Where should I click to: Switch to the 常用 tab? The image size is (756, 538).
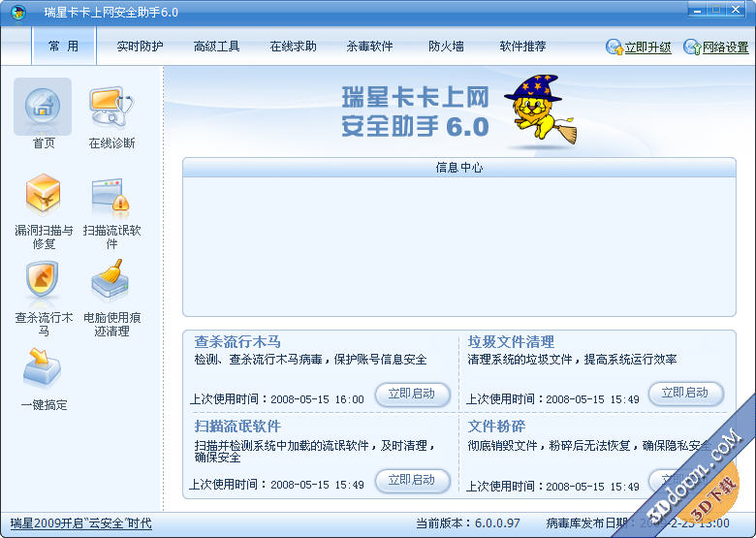click(x=64, y=46)
